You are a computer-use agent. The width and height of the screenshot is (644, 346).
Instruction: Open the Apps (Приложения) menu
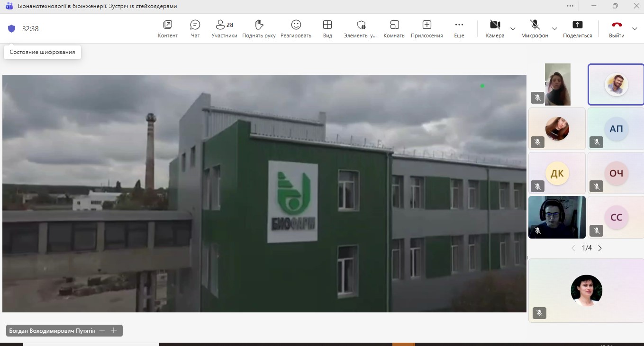pyautogui.click(x=426, y=28)
